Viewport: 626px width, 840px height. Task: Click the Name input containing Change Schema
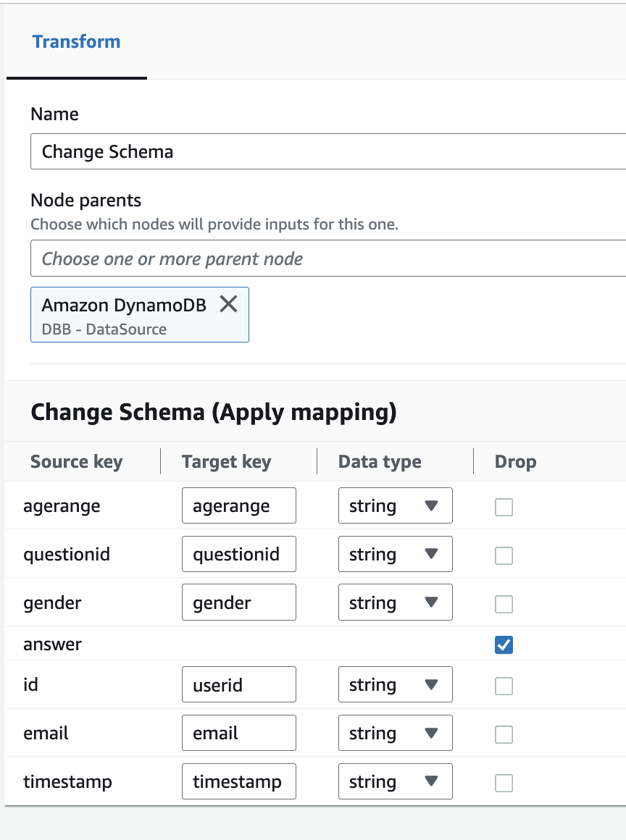tap(290, 151)
